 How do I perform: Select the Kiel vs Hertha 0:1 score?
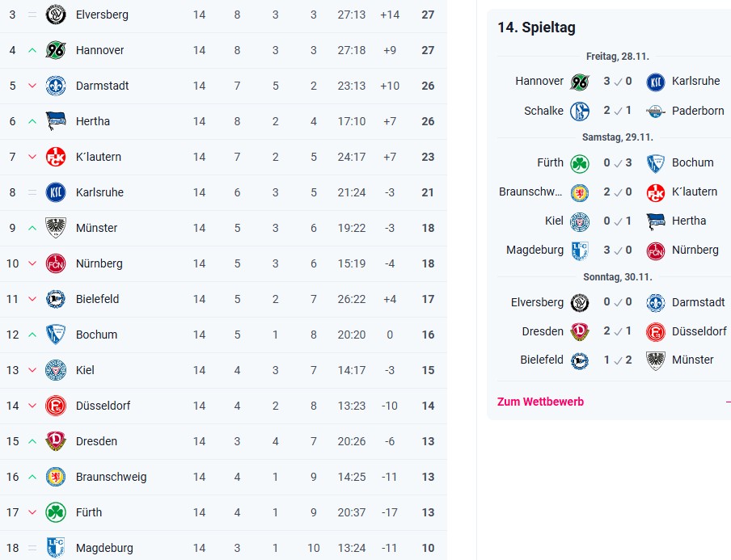[x=618, y=221]
